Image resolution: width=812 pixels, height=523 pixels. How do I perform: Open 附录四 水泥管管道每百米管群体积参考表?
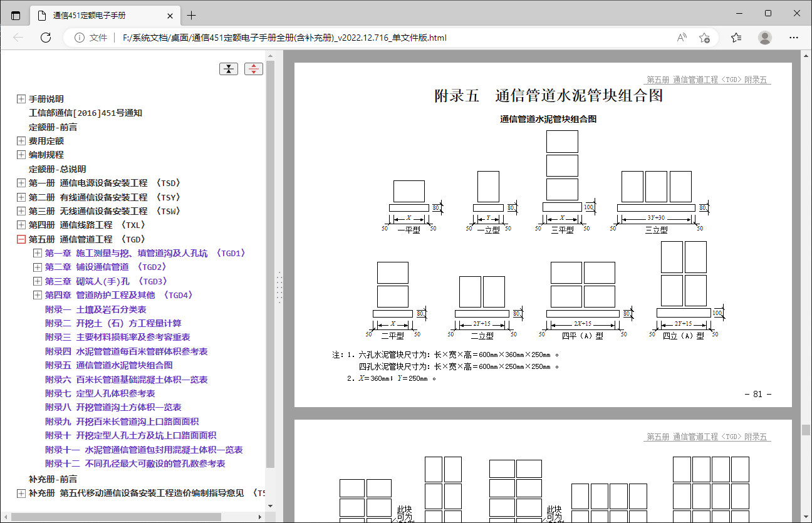click(x=127, y=351)
